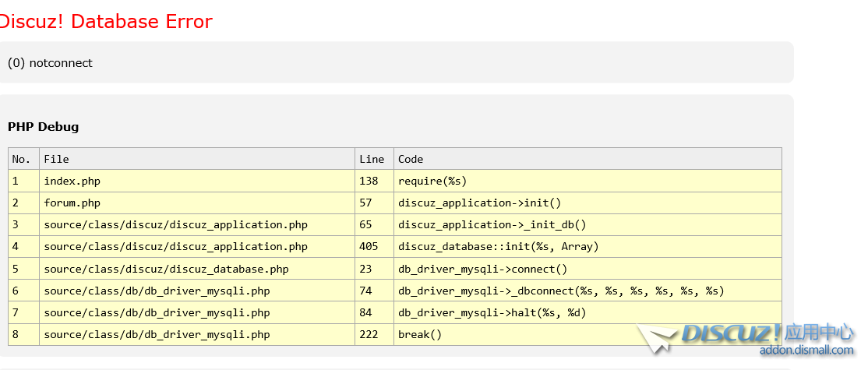Click the "db_driver_mysqli->_dbconnect" code cell
Screen dimensions: 868x370
pyautogui.click(x=588, y=291)
